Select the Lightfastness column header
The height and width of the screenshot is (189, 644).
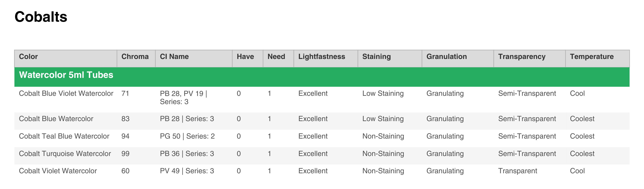[x=321, y=57]
